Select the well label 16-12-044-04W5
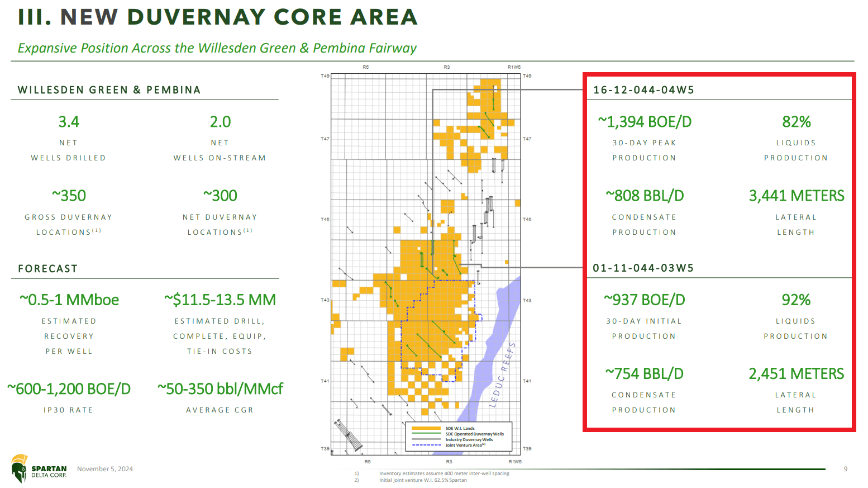 pos(643,89)
